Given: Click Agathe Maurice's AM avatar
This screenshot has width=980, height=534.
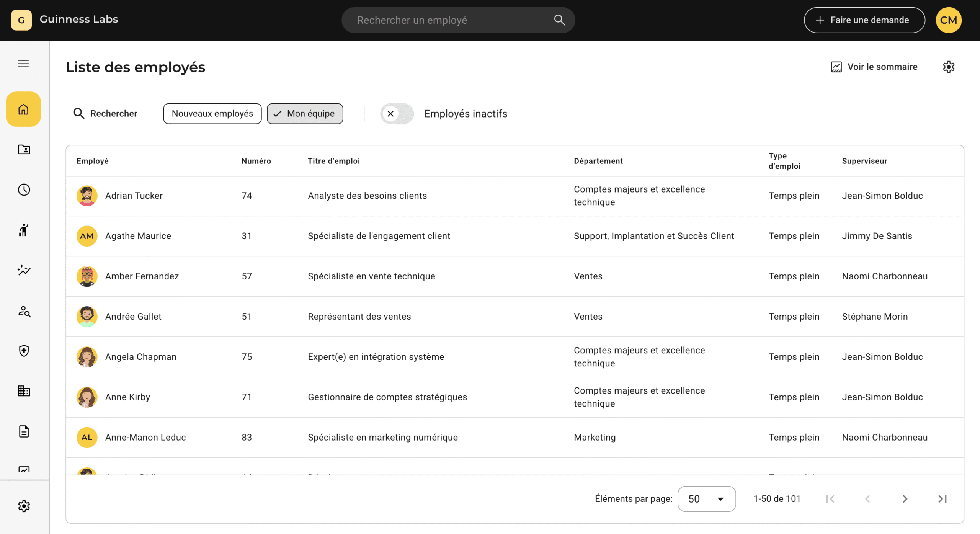Looking at the screenshot, I should (x=87, y=236).
